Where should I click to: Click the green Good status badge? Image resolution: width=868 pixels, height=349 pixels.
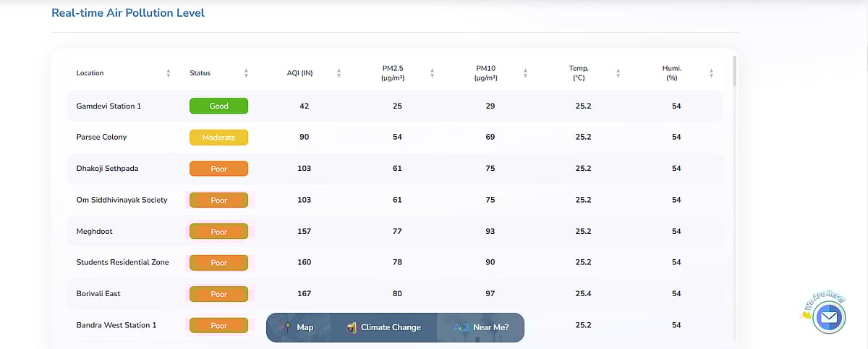218,106
